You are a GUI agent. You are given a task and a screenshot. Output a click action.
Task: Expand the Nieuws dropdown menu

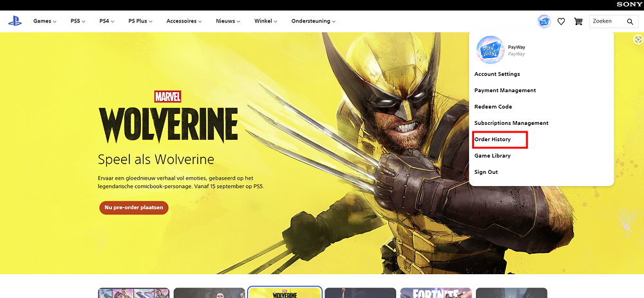(228, 21)
